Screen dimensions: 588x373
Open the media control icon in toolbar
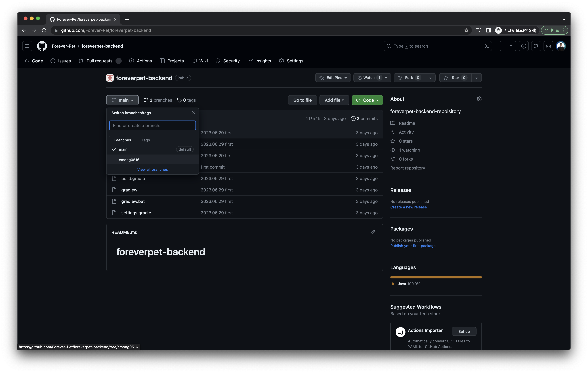479,30
